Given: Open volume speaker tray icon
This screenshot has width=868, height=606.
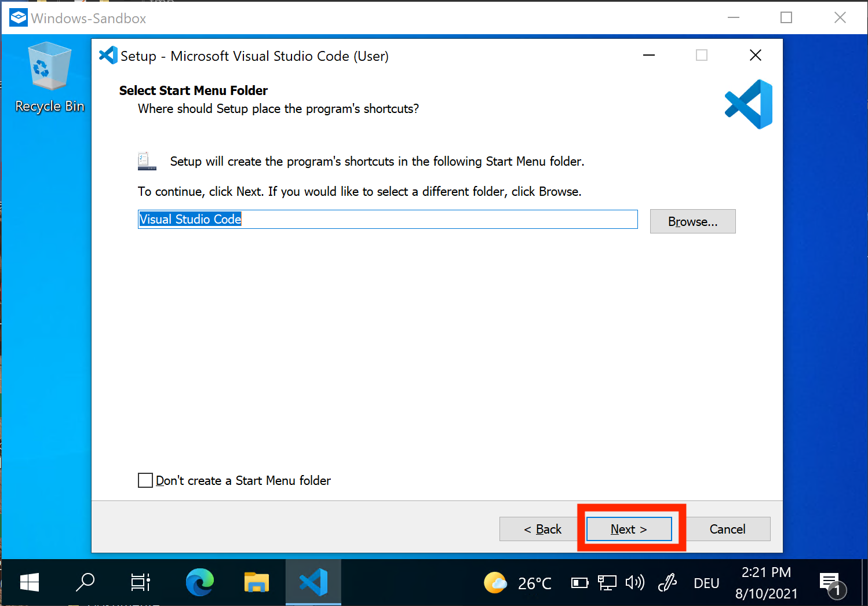Looking at the screenshot, I should click(635, 582).
